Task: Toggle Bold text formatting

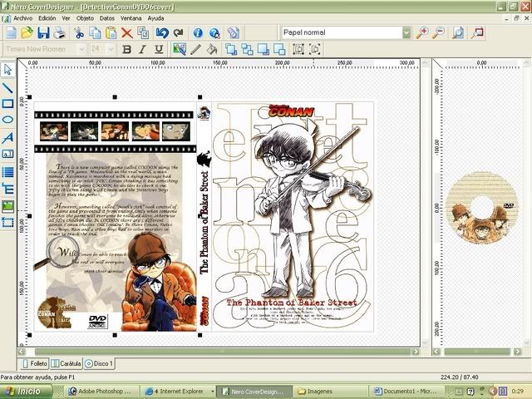Action: click(x=127, y=50)
